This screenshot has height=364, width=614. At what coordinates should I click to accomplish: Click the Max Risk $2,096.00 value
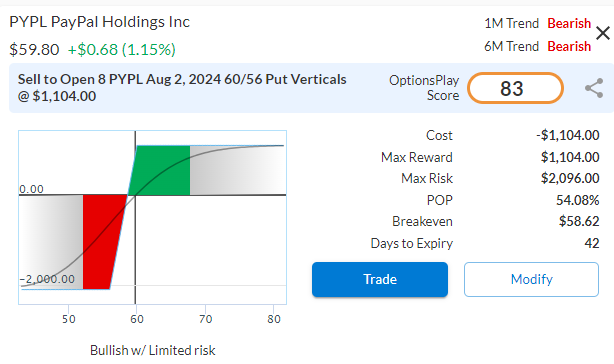[570, 178]
